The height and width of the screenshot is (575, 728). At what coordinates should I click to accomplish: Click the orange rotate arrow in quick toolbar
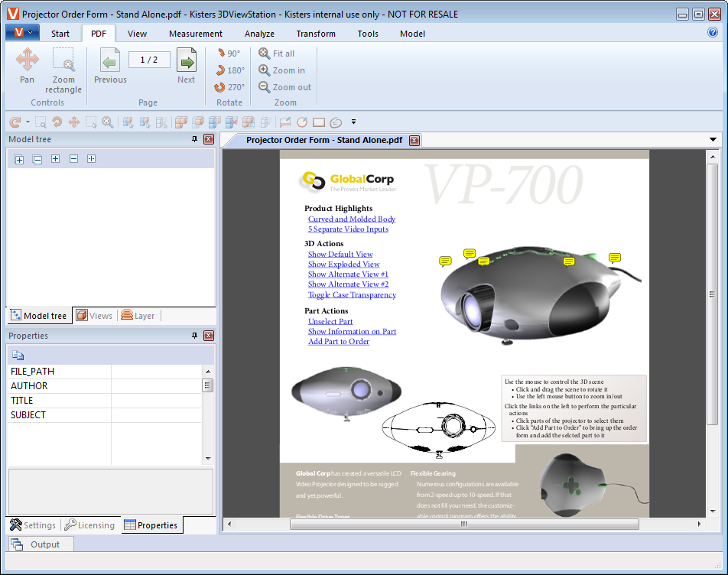pyautogui.click(x=15, y=122)
